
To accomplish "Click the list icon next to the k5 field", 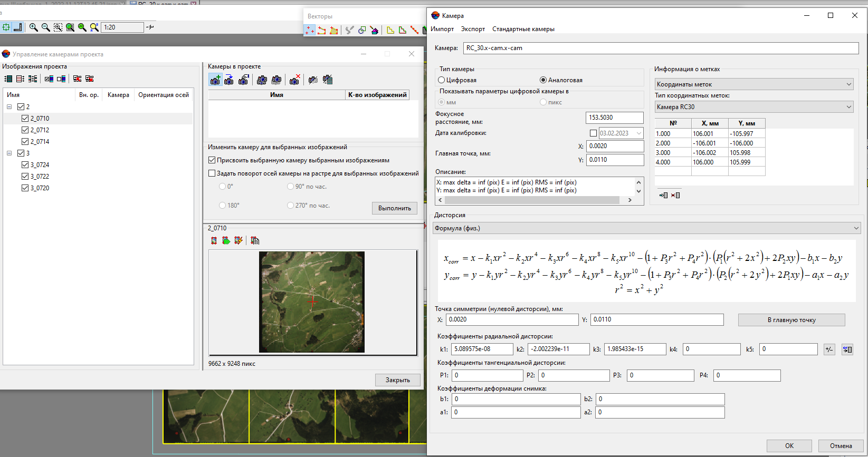I will (847, 349).
